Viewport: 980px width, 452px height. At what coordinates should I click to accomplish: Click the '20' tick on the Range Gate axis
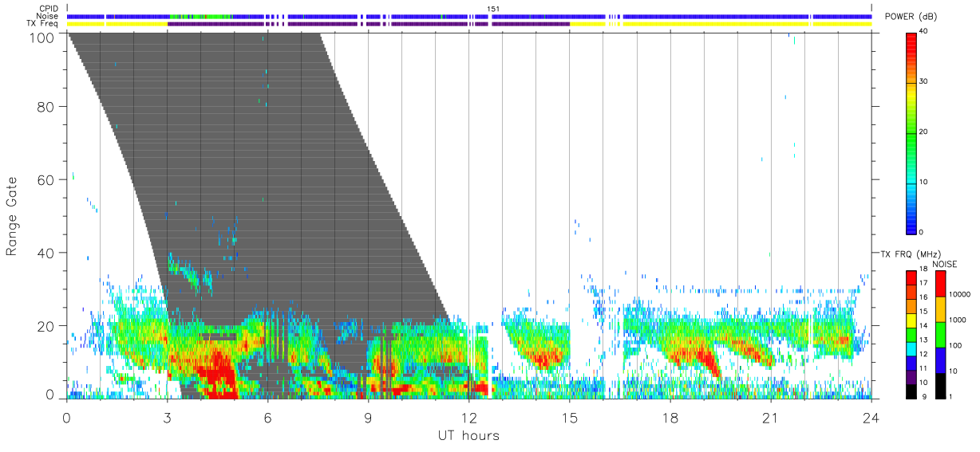coord(45,326)
